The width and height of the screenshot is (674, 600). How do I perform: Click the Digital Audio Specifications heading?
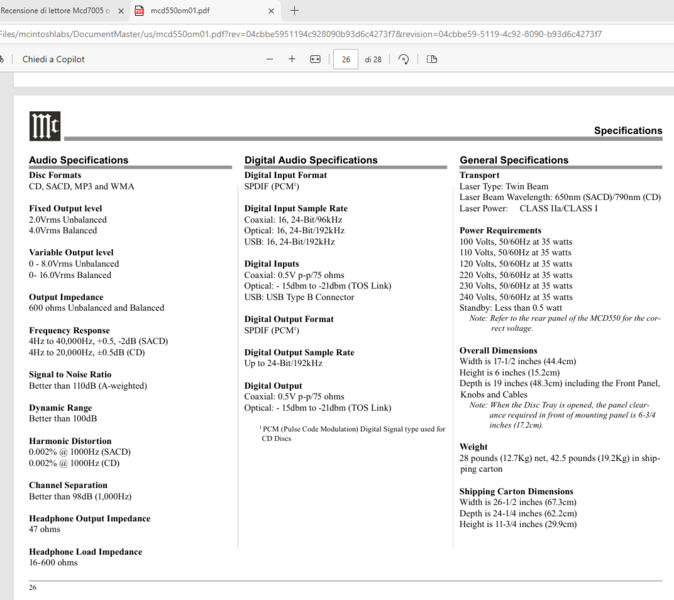pyautogui.click(x=311, y=160)
